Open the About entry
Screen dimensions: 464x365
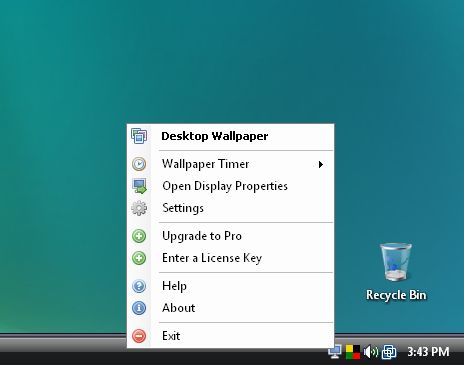[230, 308]
